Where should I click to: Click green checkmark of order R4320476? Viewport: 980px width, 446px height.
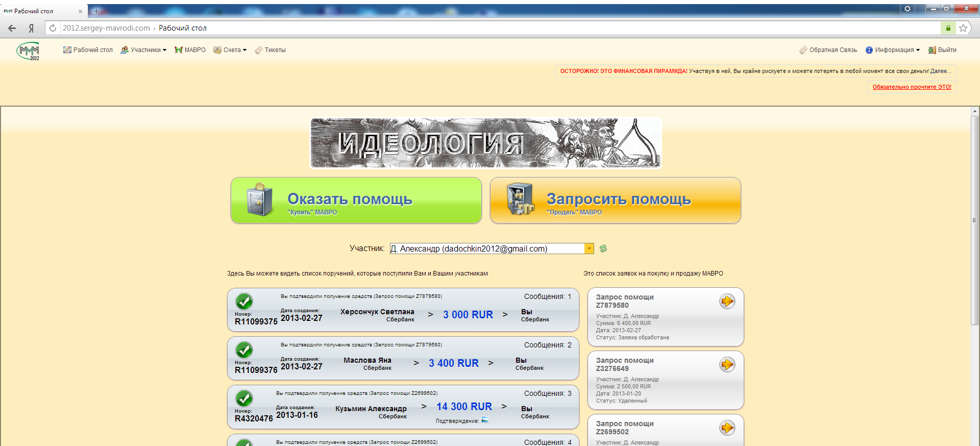(x=244, y=399)
